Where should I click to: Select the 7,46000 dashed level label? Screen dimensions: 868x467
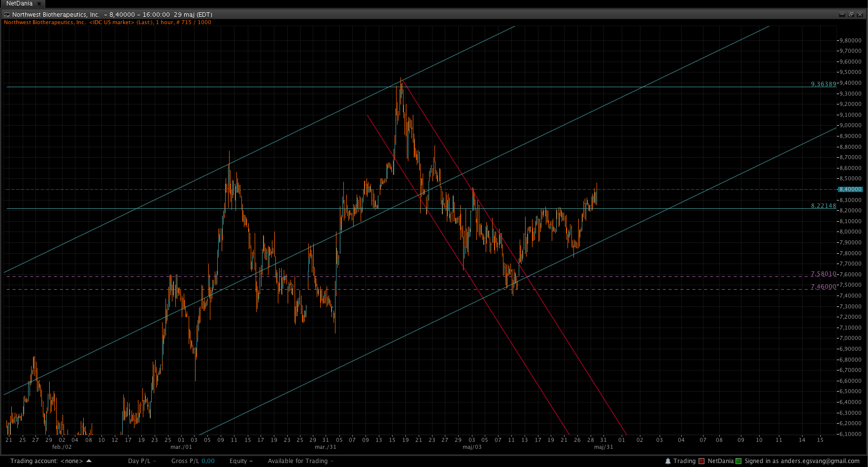tap(823, 287)
